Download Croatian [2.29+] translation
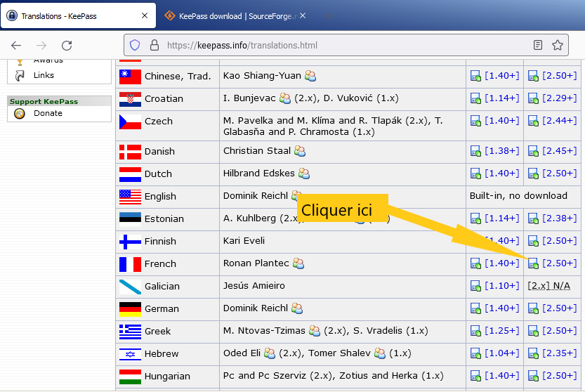 coord(559,98)
